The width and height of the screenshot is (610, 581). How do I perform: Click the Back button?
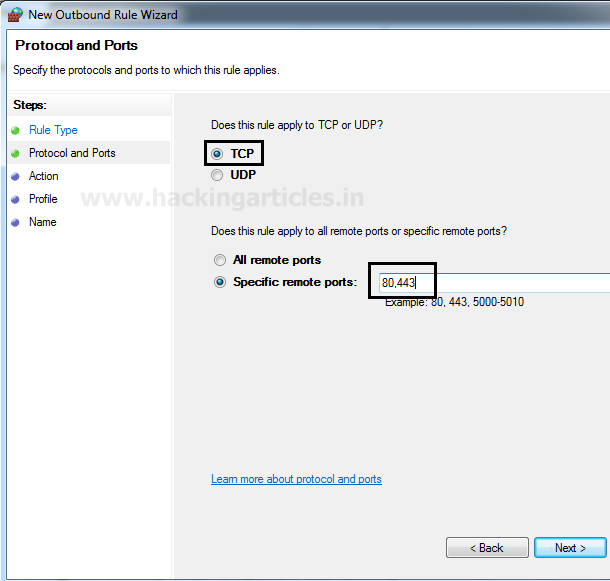487,548
